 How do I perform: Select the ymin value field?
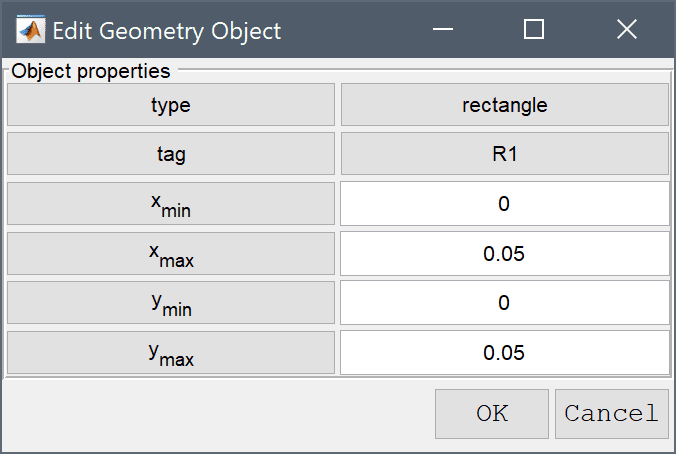click(504, 303)
